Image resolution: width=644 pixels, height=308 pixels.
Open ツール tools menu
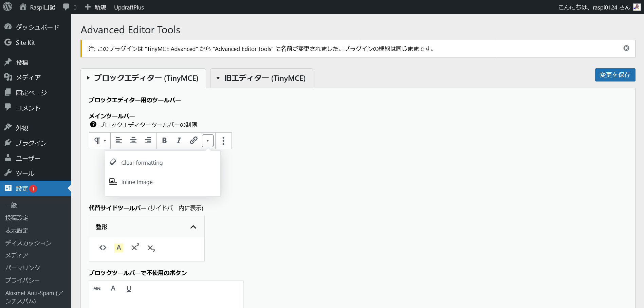click(35, 173)
